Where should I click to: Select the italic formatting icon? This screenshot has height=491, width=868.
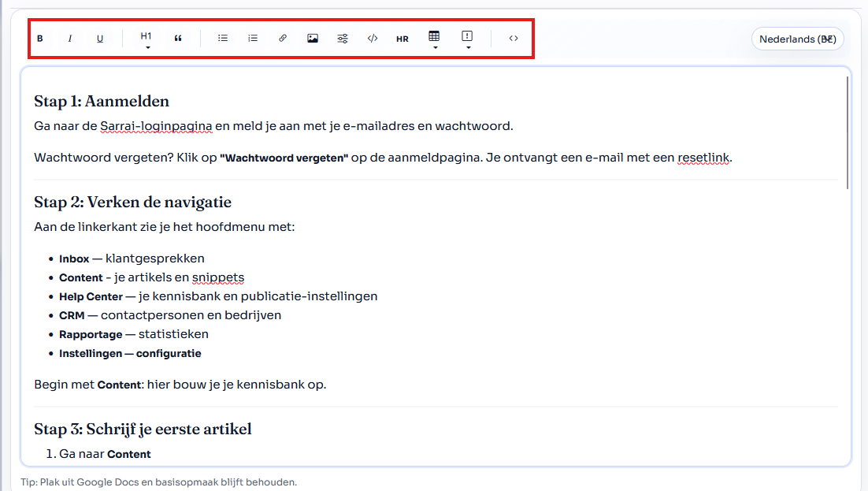pos(69,37)
